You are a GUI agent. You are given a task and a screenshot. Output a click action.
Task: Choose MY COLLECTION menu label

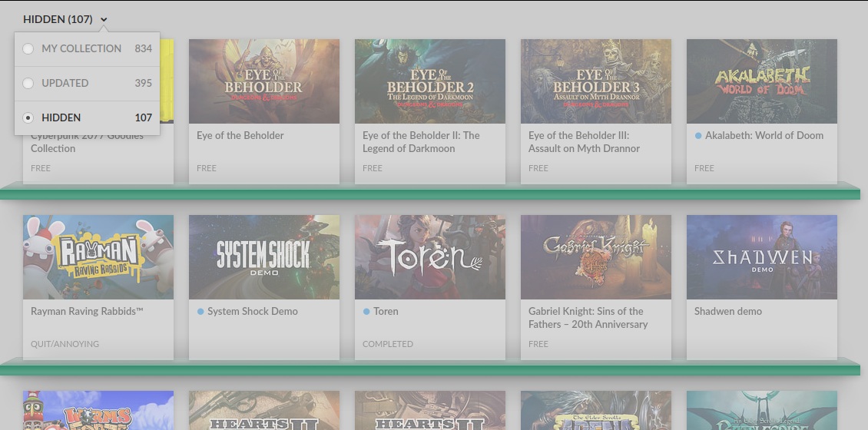[81, 48]
